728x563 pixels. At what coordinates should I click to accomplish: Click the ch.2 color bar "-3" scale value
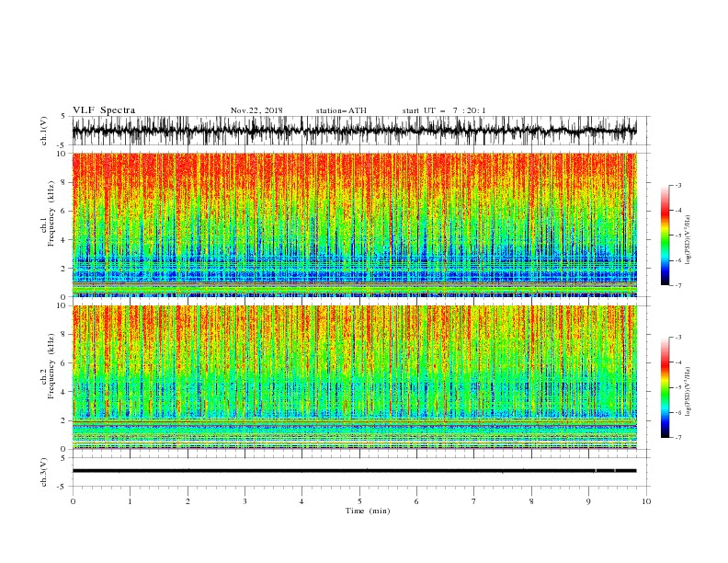[x=678, y=338]
